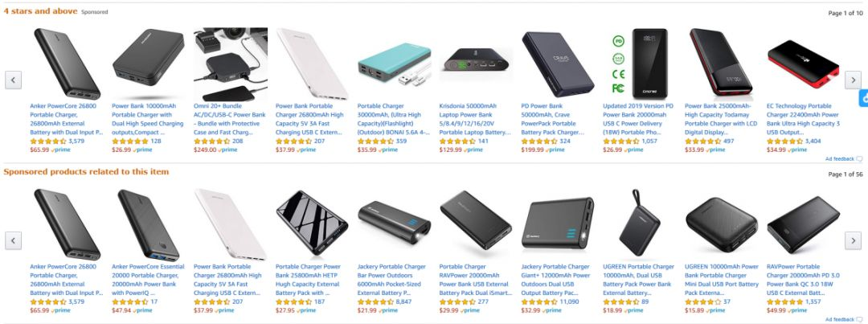Click Ad feedback icon under top carousel
The width and height of the screenshot is (868, 324).
[859, 159]
